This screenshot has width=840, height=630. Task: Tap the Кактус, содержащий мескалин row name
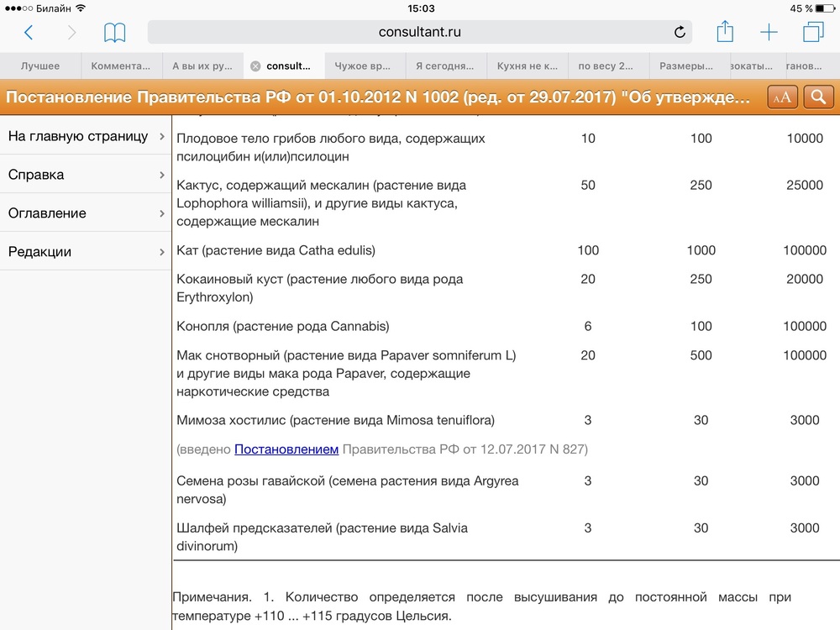tap(322, 203)
